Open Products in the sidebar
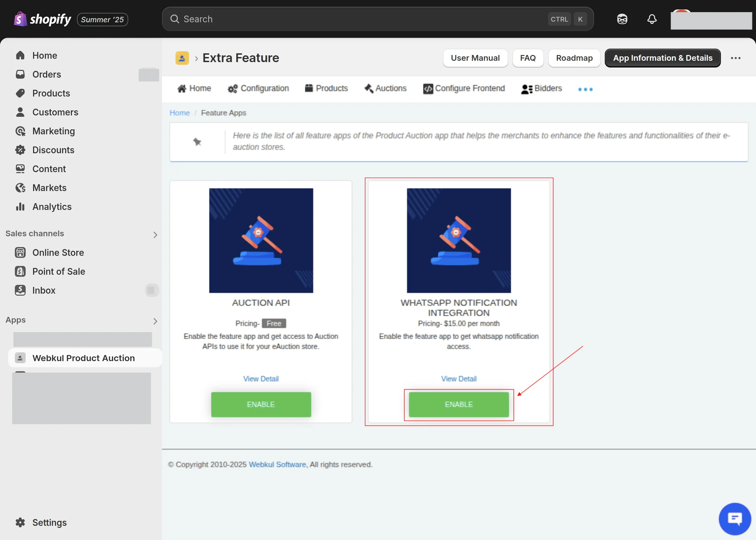Screen dimensions: 756x540 [x=51, y=93]
